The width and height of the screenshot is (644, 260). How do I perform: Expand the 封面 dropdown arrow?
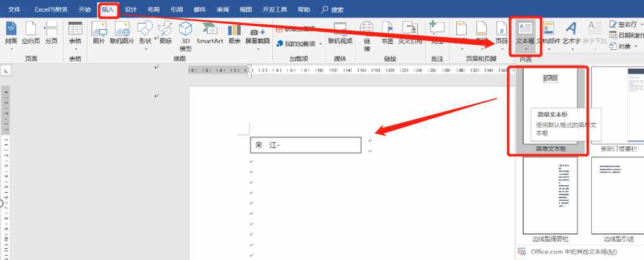(11, 49)
